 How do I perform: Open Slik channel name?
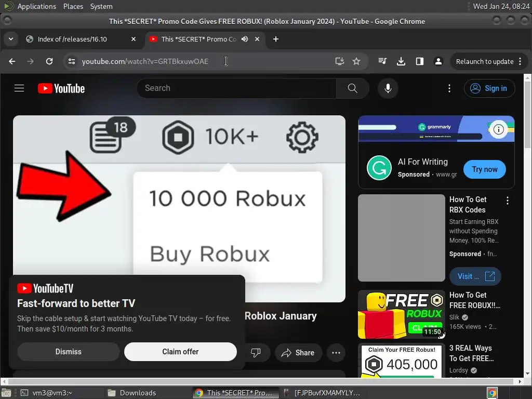coord(454,317)
